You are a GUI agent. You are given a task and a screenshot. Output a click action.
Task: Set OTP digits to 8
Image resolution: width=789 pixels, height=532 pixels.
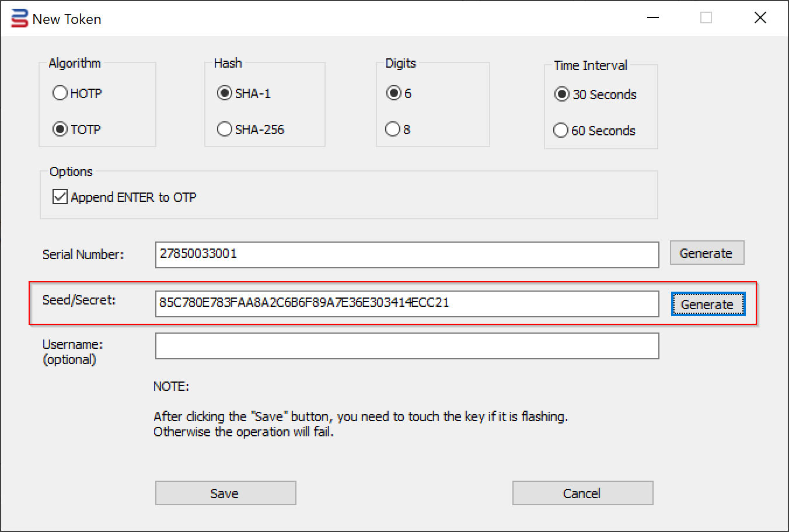393,129
